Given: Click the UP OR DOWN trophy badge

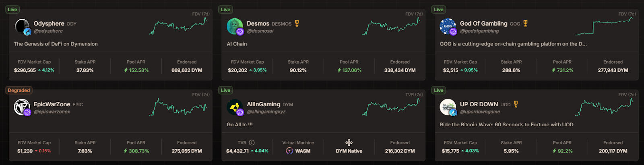Looking at the screenshot, I should [x=516, y=104].
